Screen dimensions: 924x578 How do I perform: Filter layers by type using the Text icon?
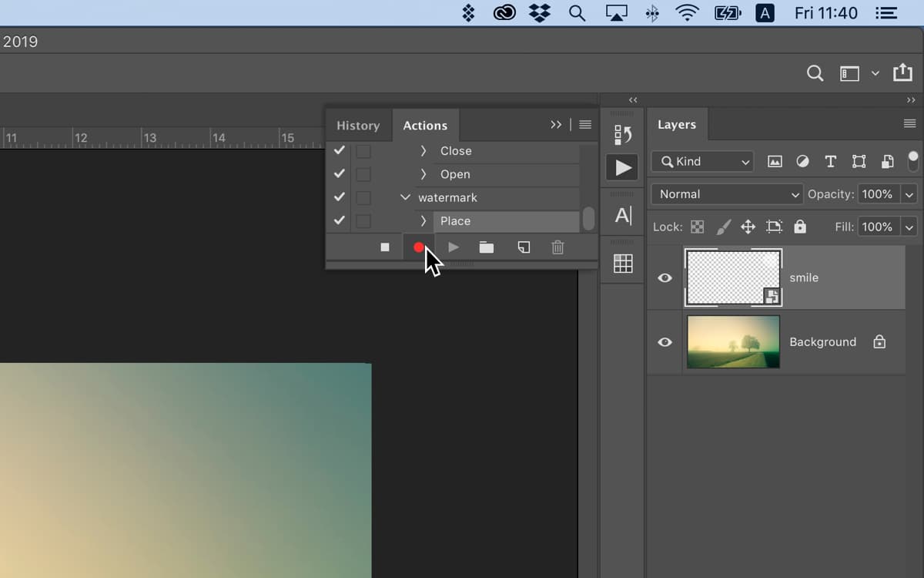[x=830, y=162]
